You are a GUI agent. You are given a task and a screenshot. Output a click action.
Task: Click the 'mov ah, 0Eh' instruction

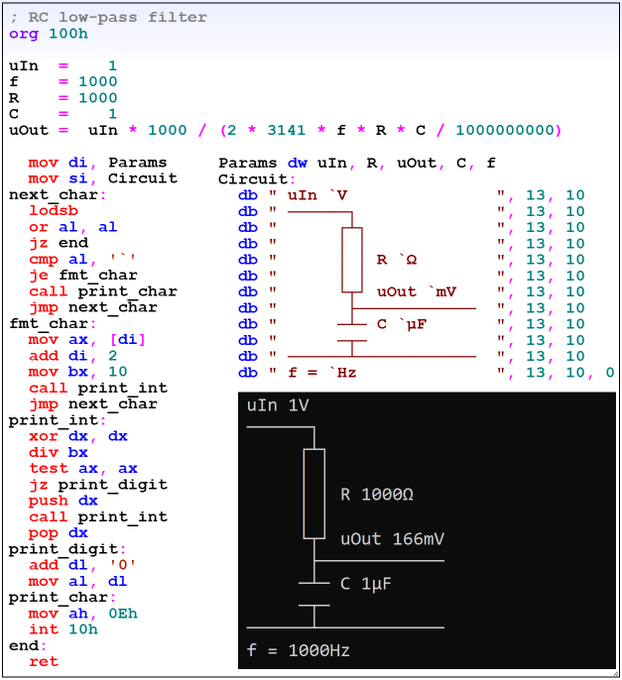(83, 614)
